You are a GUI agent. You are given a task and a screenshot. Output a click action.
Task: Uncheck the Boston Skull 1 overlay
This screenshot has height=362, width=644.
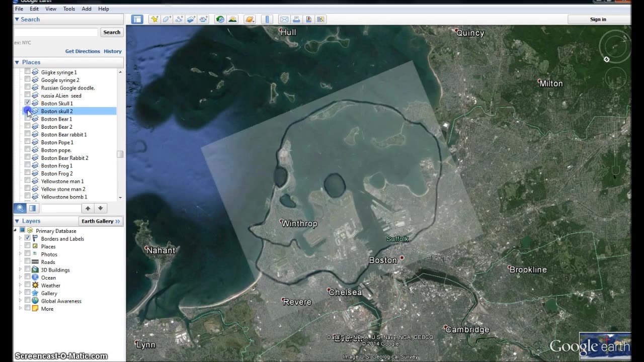tap(28, 103)
